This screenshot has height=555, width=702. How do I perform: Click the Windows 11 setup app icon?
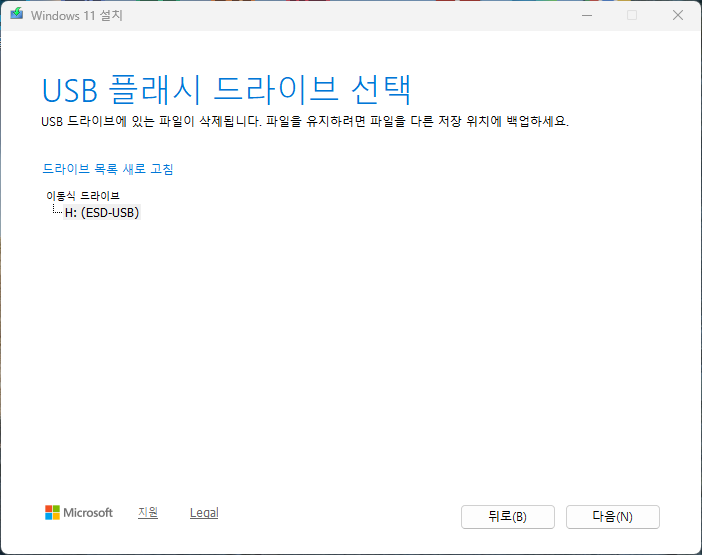click(x=17, y=13)
